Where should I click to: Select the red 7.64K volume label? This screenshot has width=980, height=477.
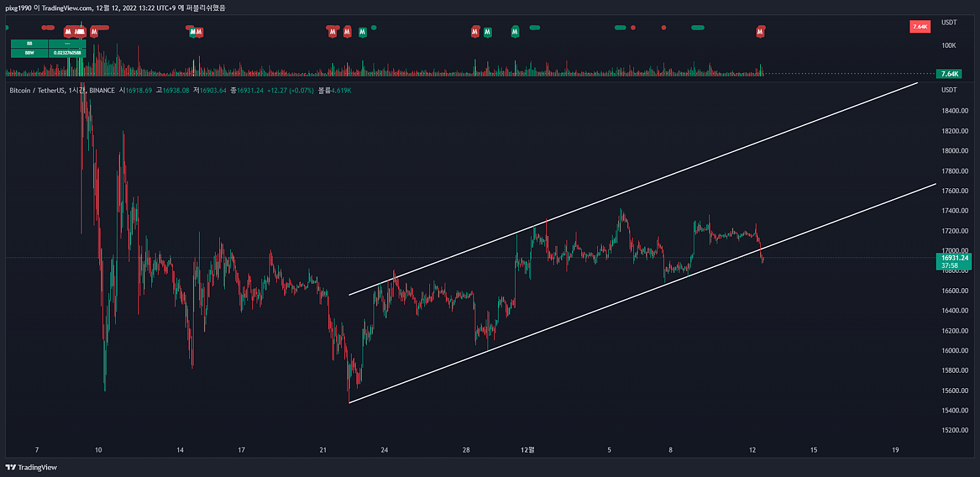(920, 26)
